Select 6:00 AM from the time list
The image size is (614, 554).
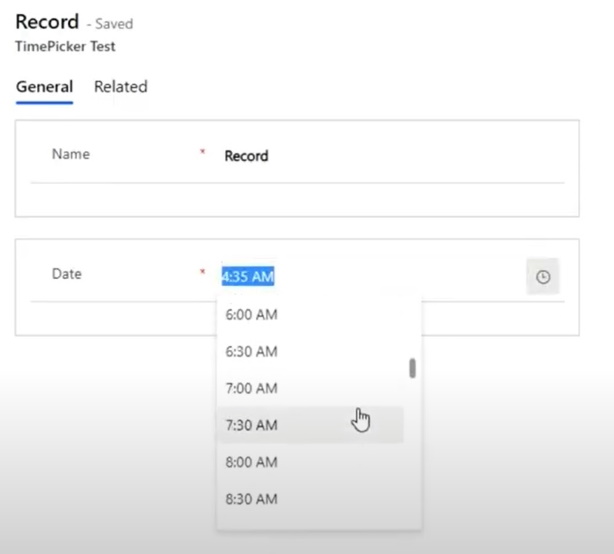310,314
